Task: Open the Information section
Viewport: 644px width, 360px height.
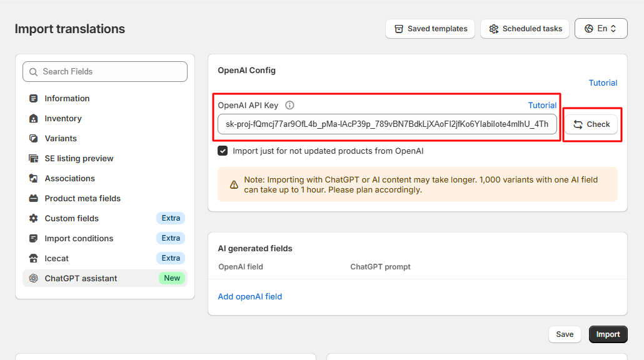Action: 105,99
